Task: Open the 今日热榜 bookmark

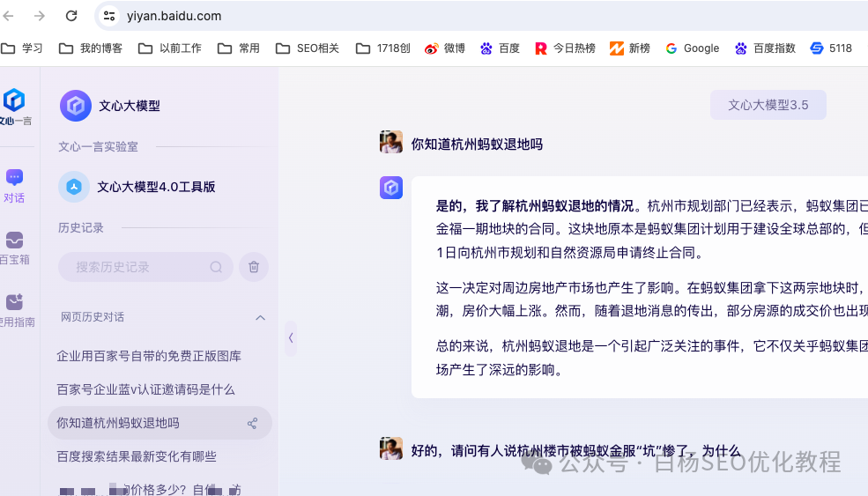Action: pyautogui.click(x=565, y=48)
